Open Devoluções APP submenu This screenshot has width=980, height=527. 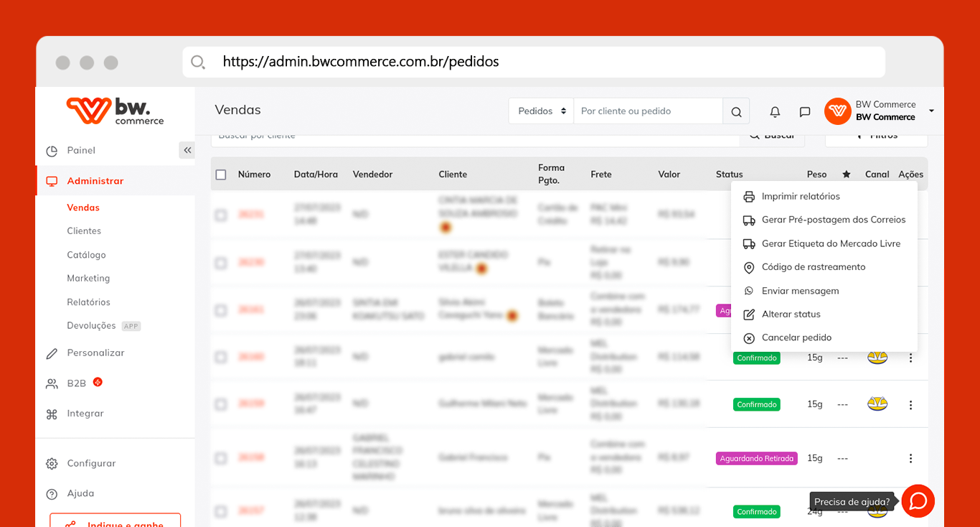pyautogui.click(x=103, y=326)
